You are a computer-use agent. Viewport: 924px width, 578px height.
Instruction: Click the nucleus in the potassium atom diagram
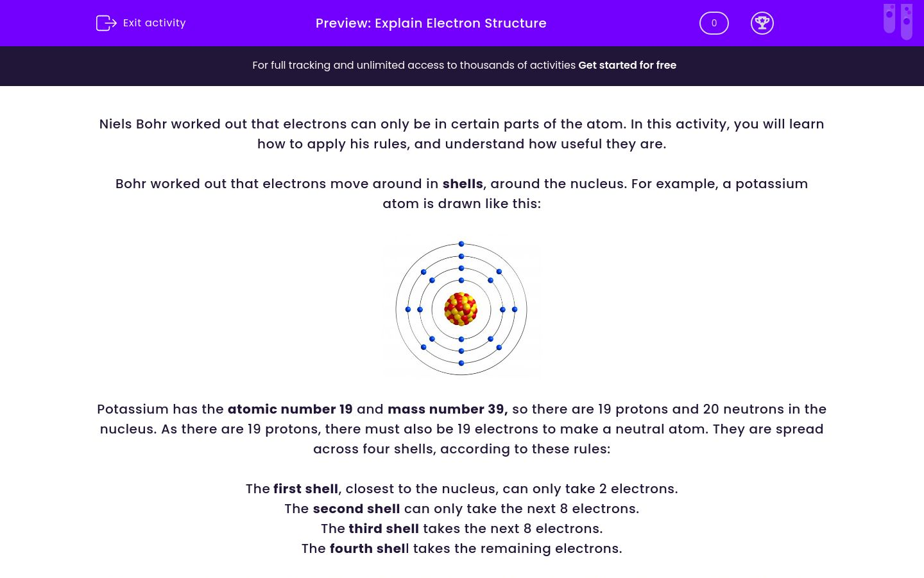[x=461, y=310]
